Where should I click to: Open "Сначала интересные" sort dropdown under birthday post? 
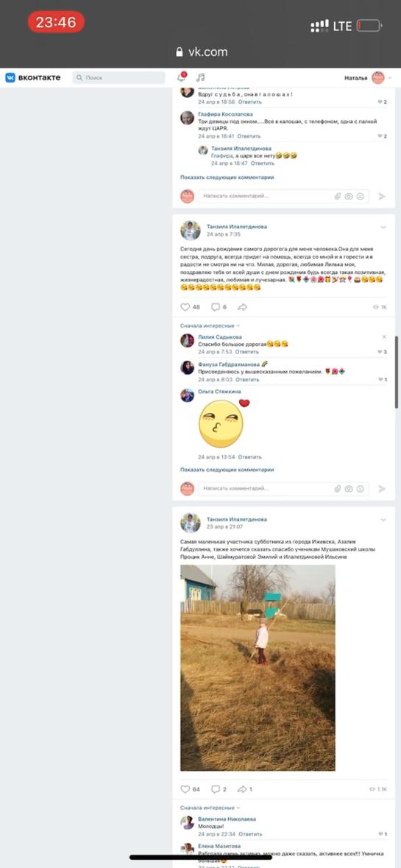(210, 326)
